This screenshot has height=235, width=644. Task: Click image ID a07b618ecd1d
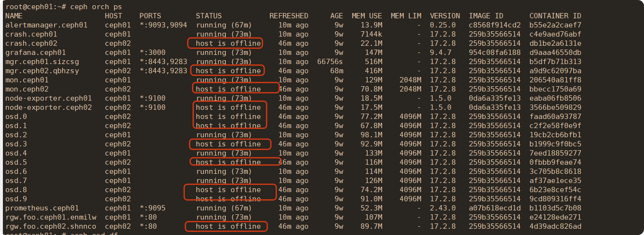click(x=495, y=208)
